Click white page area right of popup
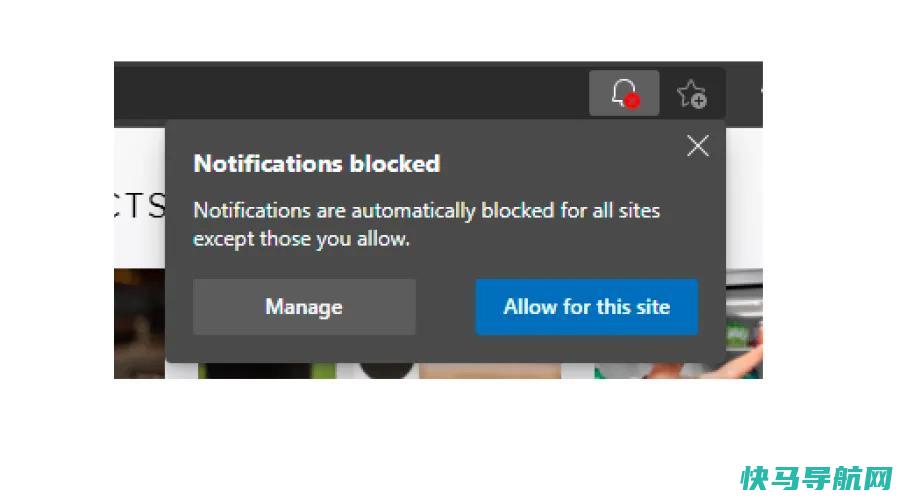Image resolution: width=919 pixels, height=500 pixels. point(744,198)
